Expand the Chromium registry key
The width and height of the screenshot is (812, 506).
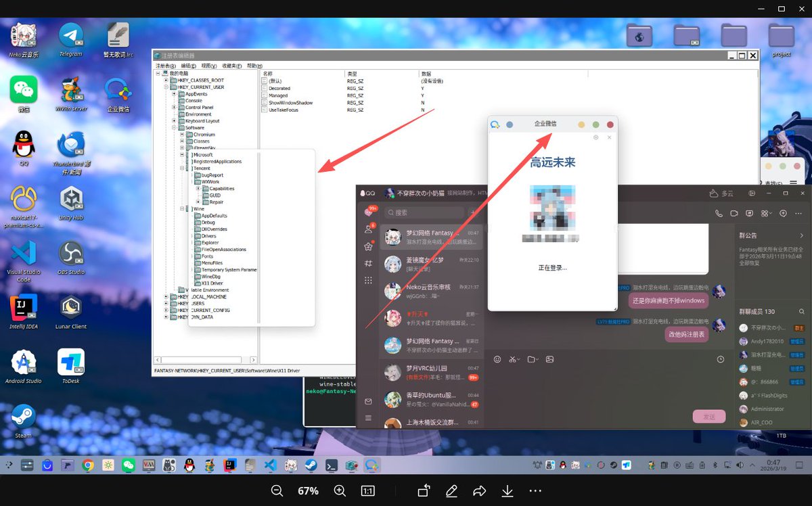point(182,134)
